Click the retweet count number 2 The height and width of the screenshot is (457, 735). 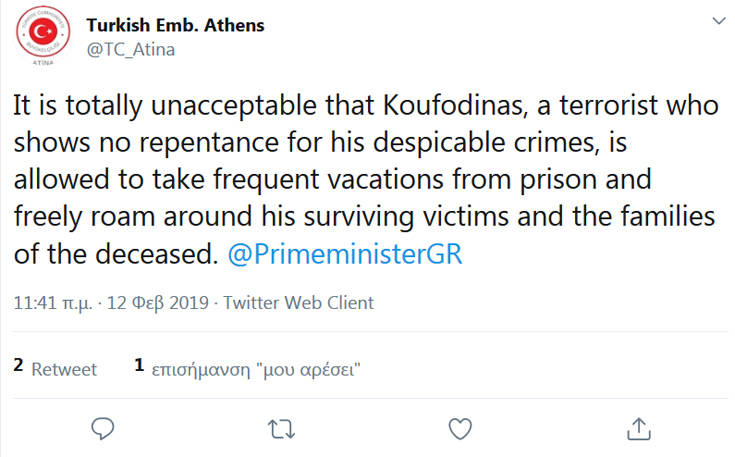[19, 367]
